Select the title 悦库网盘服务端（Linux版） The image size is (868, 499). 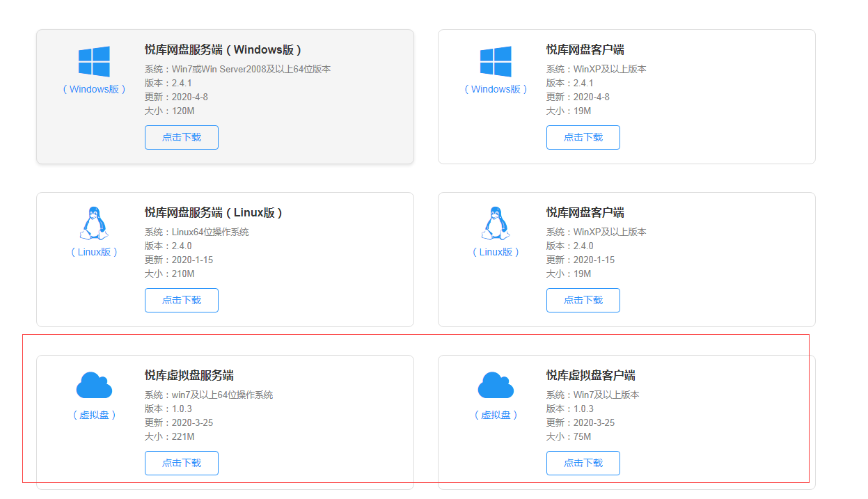214,212
